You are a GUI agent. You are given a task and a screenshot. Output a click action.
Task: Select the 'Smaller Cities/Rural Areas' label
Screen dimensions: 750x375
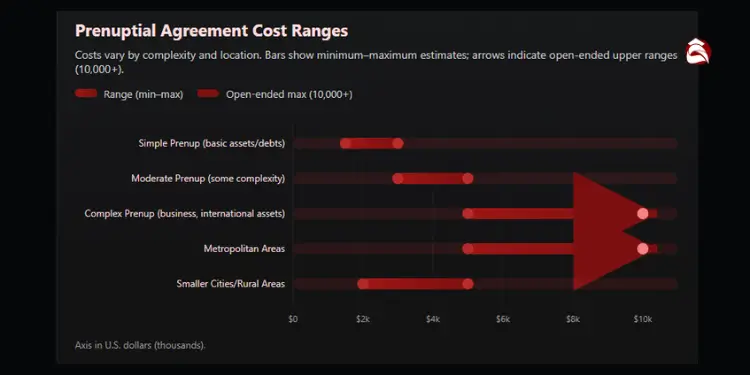[231, 284]
